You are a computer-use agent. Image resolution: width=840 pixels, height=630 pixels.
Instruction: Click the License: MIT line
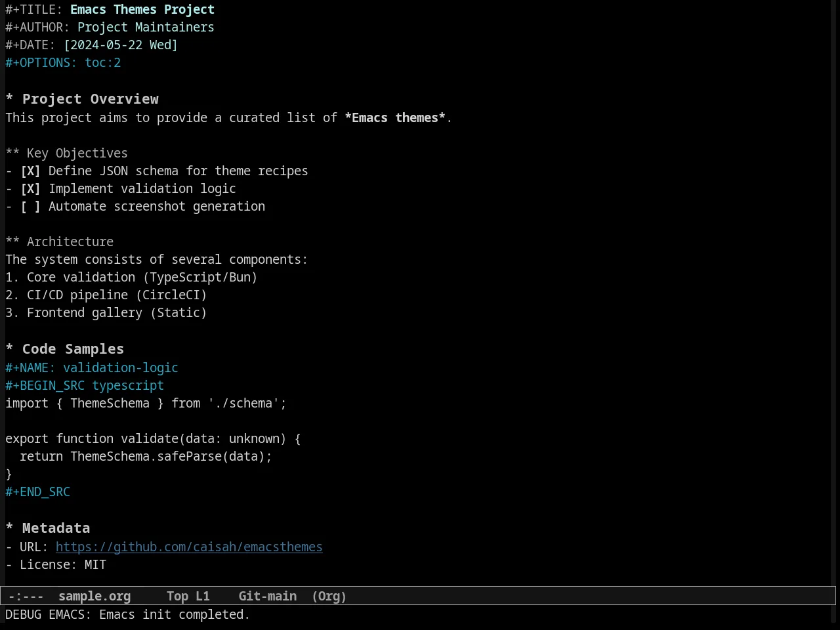(56, 565)
